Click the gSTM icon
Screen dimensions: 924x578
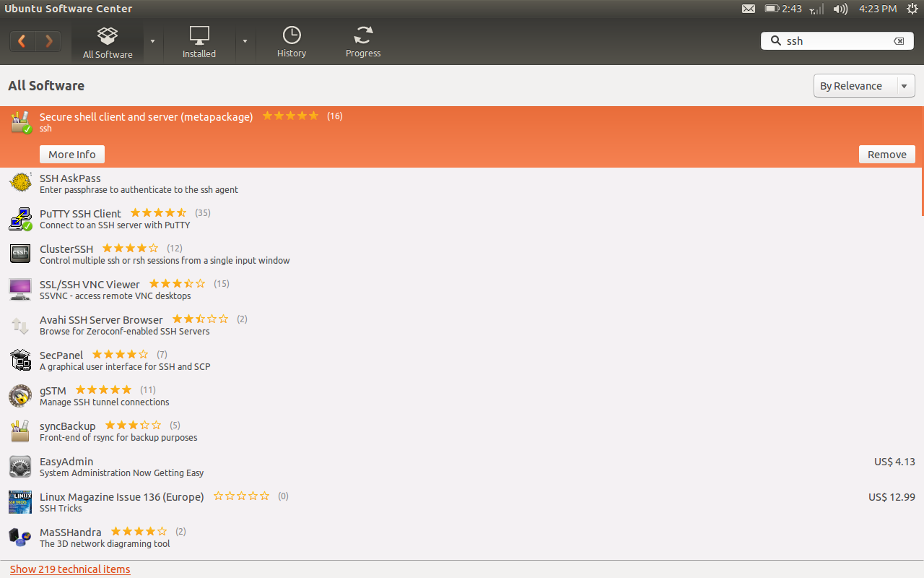click(20, 395)
